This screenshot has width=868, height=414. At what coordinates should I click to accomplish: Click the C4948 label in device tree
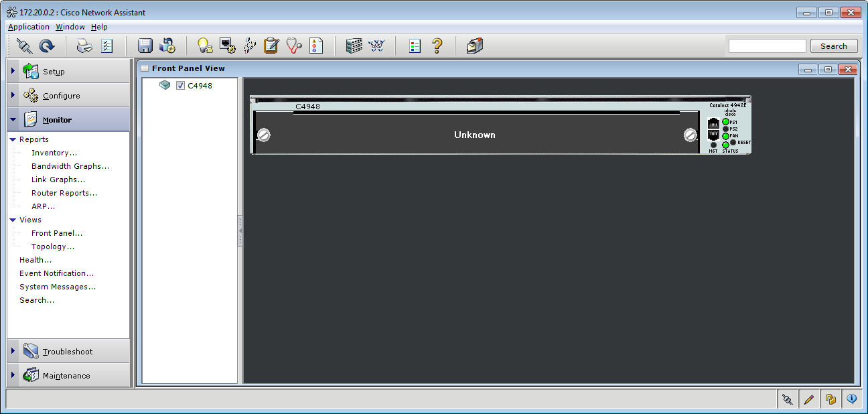200,86
